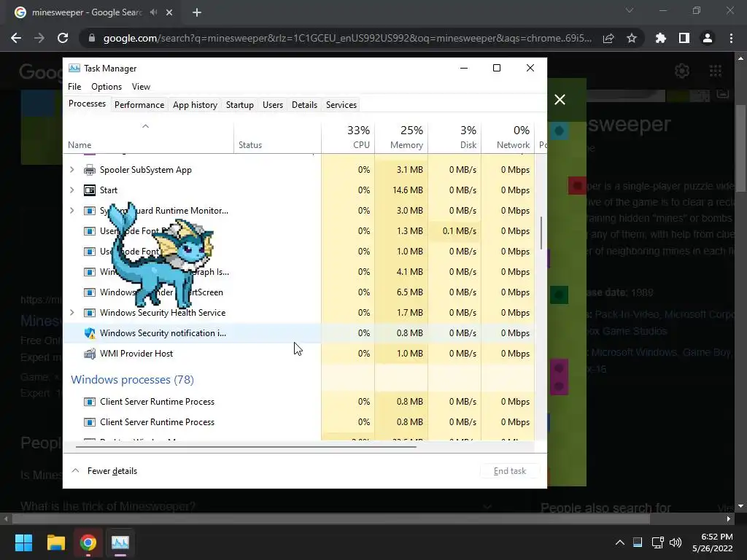The height and width of the screenshot is (560, 747).
Task: Expand Windows Security Health Service row
Action: pos(72,312)
